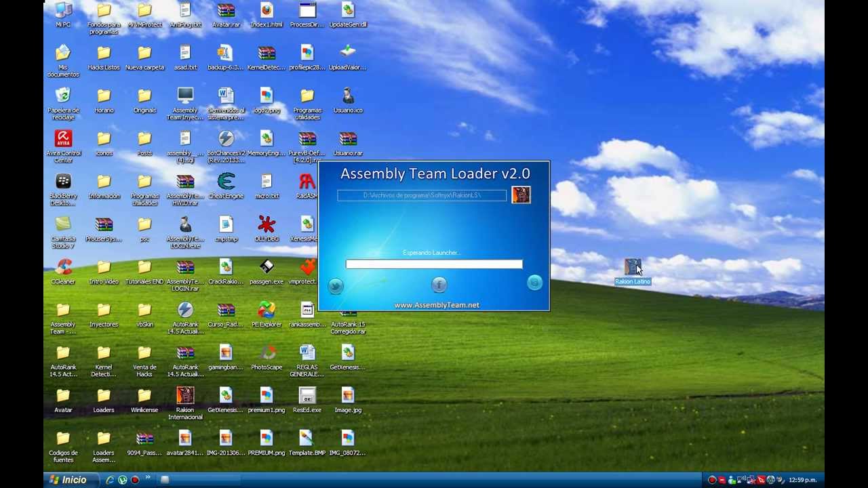Open the www.AssemblyTeam.net link
Screen dimensions: 868x488
[x=437, y=305]
